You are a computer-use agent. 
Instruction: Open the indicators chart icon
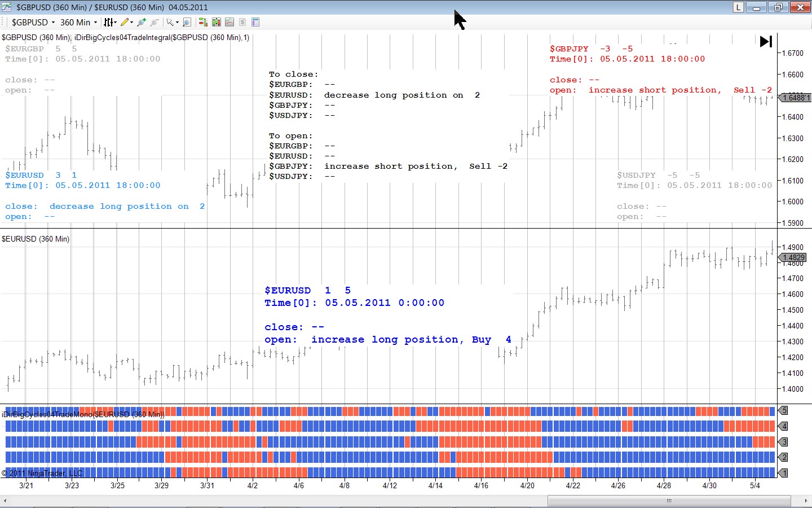click(x=230, y=23)
